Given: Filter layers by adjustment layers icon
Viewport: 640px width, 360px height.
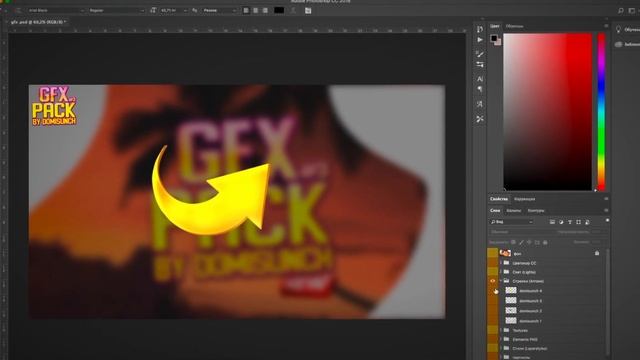Looking at the screenshot, I should coord(561,222).
